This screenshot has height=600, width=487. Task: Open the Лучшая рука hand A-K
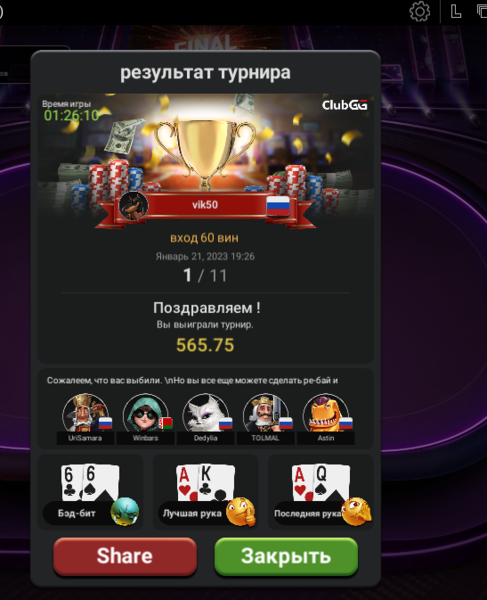coord(205,492)
